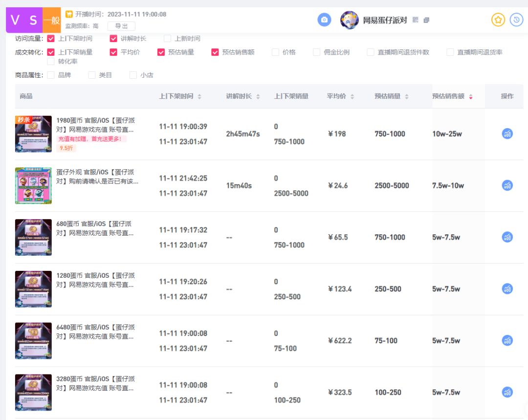
Task: Select the 15m40s duration cell
Action: click(x=239, y=186)
